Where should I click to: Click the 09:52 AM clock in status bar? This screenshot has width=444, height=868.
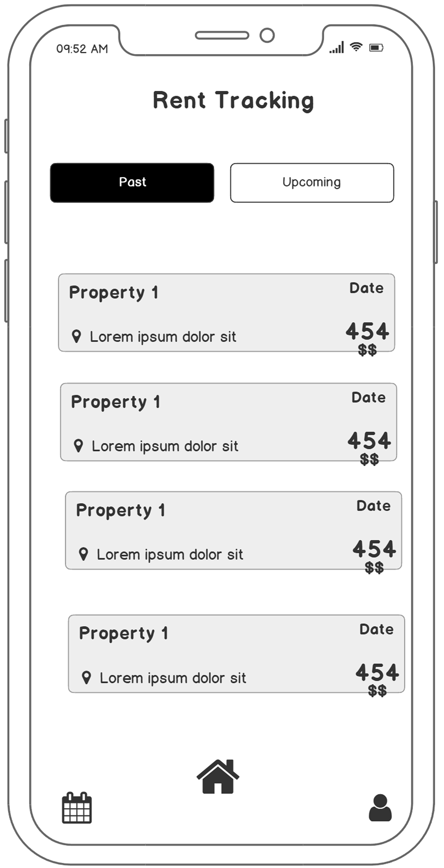[x=82, y=49]
